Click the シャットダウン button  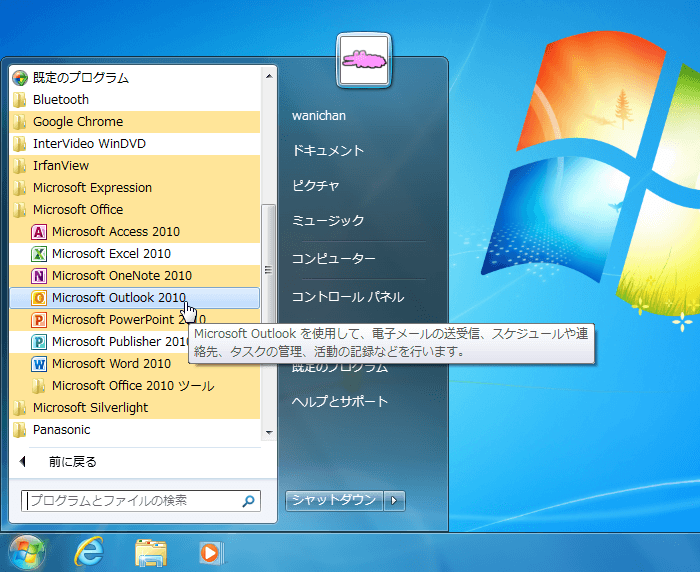pyautogui.click(x=334, y=501)
